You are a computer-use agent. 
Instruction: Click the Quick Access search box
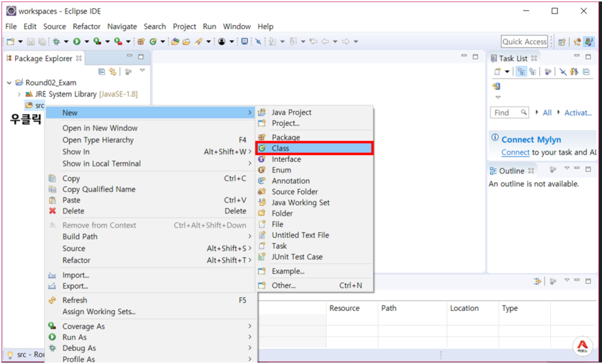pos(524,42)
